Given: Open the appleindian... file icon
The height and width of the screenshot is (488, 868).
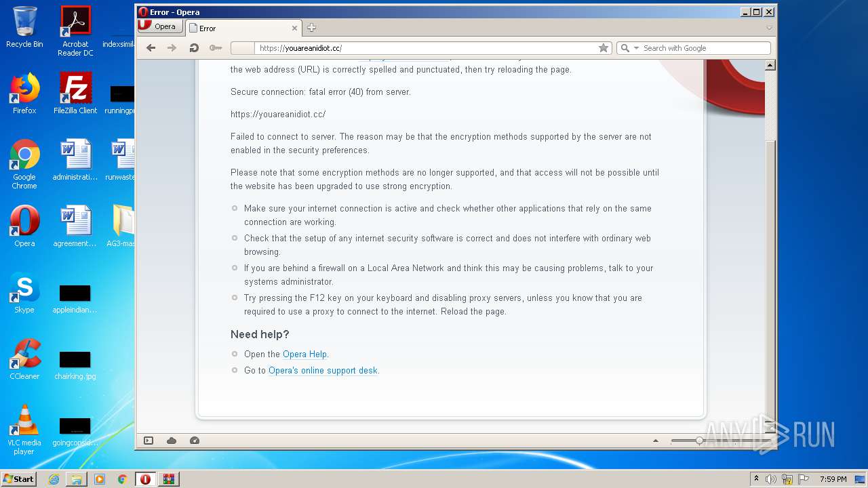Looking at the screenshot, I should 75,298.
